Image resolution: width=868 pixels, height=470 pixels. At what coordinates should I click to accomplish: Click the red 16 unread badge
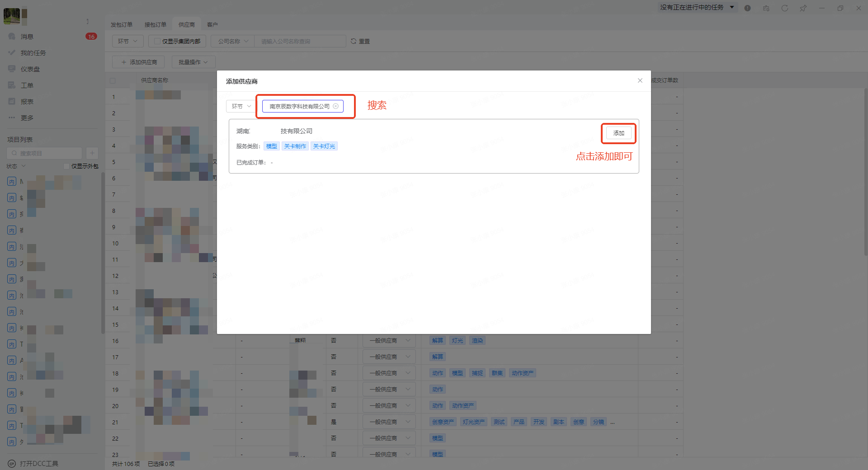point(91,37)
